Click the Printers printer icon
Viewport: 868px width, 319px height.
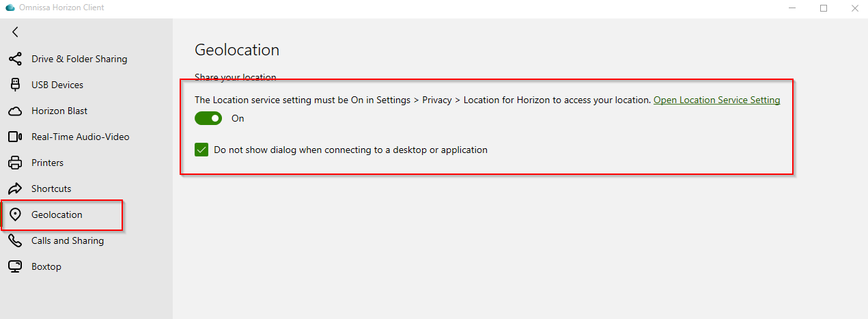click(15, 163)
